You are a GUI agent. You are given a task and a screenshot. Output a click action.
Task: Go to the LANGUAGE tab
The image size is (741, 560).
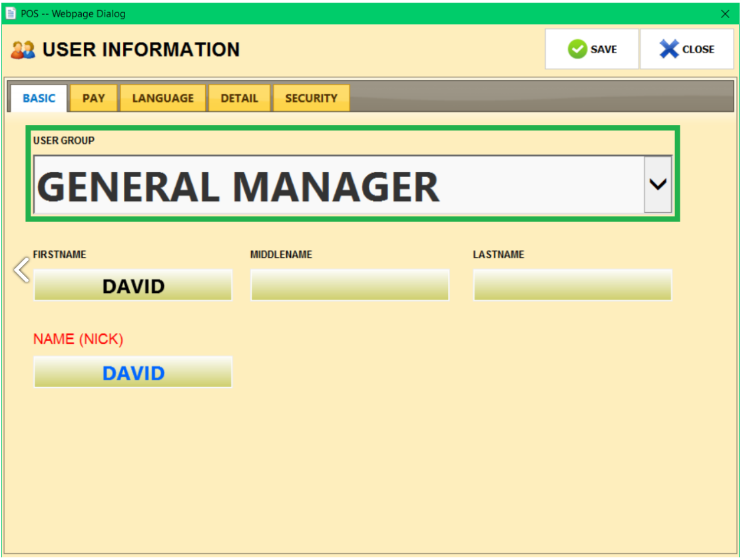pos(162,98)
